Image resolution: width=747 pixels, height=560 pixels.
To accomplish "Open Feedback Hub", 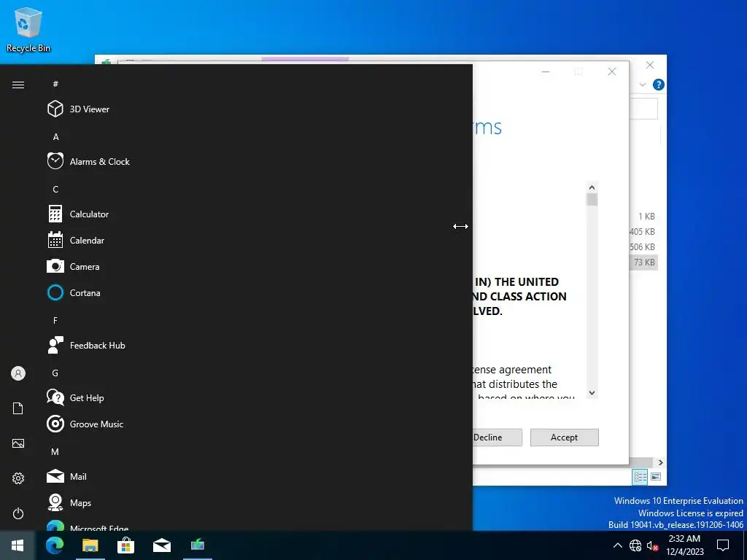I will point(90,345).
